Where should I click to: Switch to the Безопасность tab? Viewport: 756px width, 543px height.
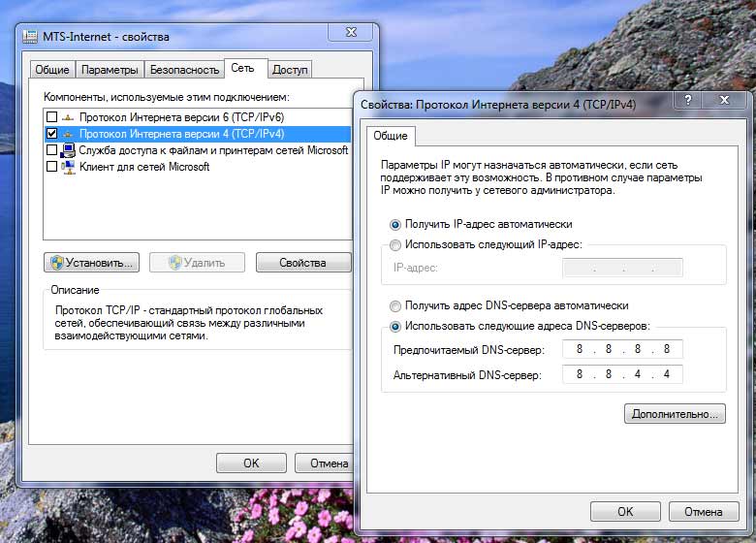[x=184, y=70]
